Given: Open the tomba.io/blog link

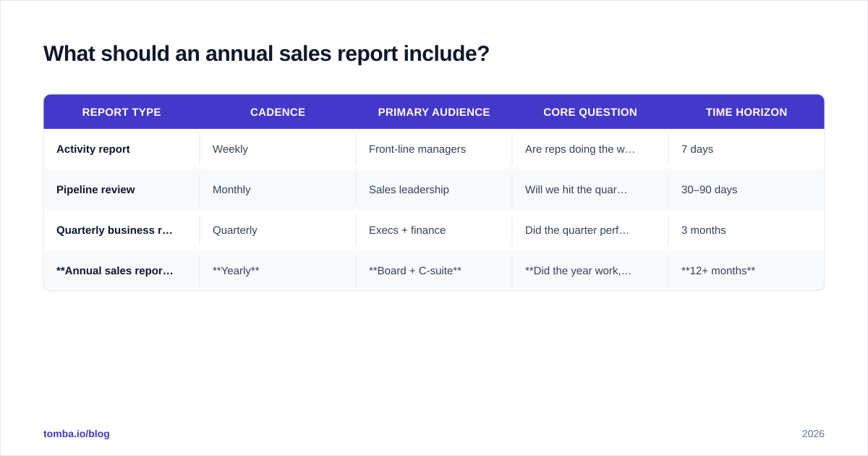Looking at the screenshot, I should (x=77, y=434).
